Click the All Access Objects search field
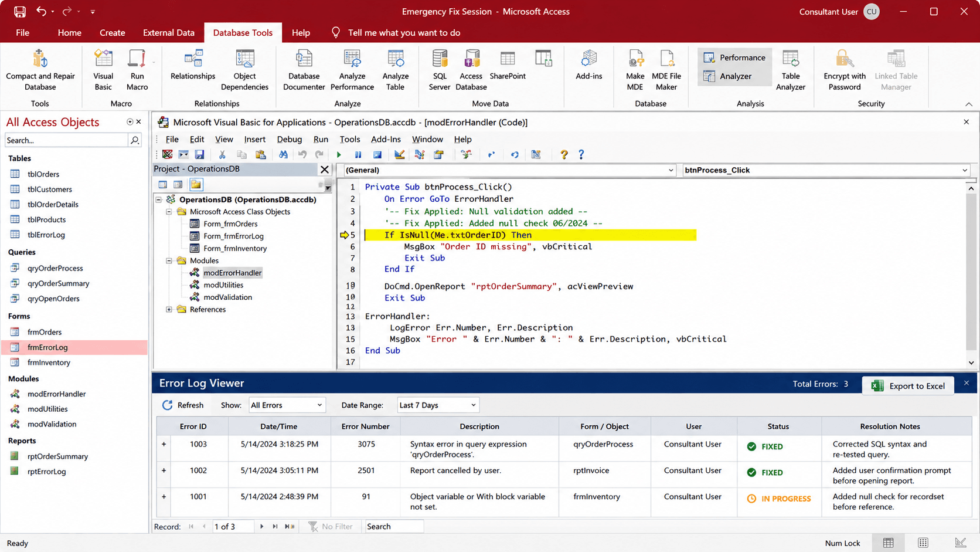 (66, 140)
